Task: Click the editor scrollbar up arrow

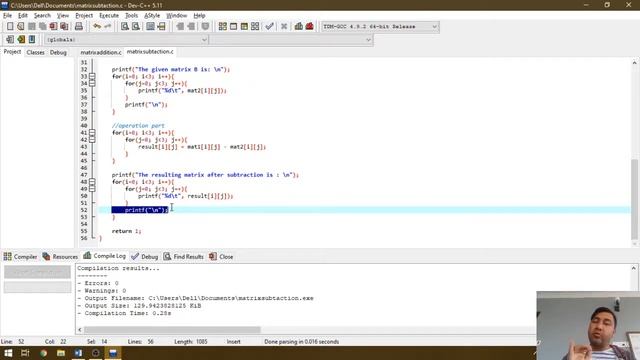Action: (x=634, y=63)
